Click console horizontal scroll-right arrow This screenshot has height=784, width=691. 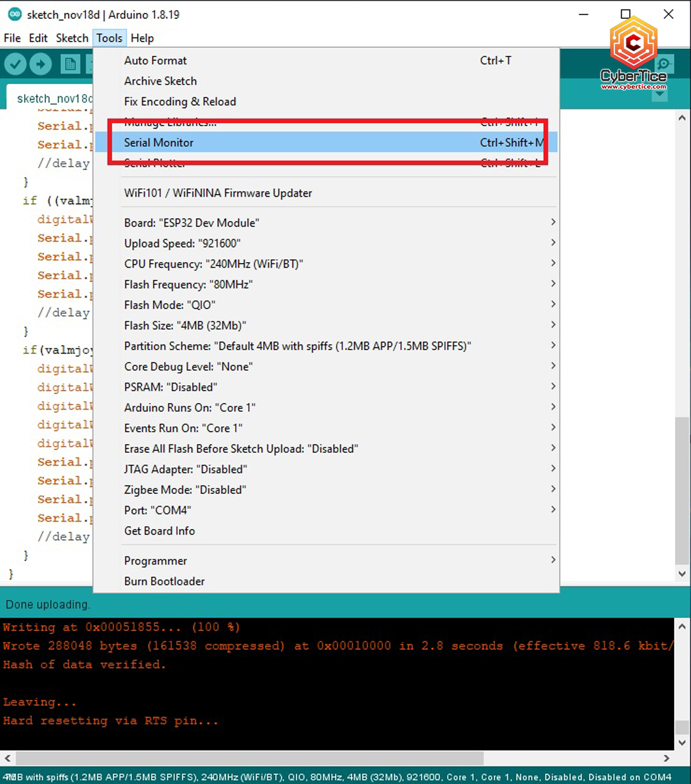pyautogui.click(x=666, y=758)
